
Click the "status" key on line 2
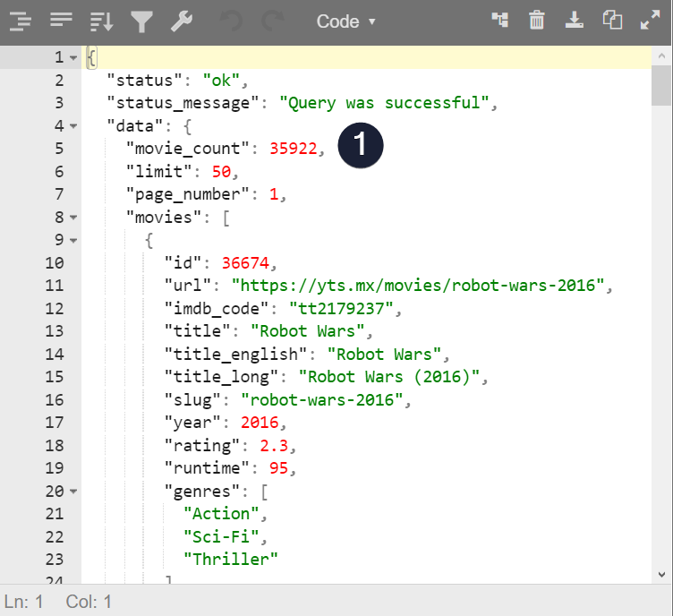click(x=145, y=81)
